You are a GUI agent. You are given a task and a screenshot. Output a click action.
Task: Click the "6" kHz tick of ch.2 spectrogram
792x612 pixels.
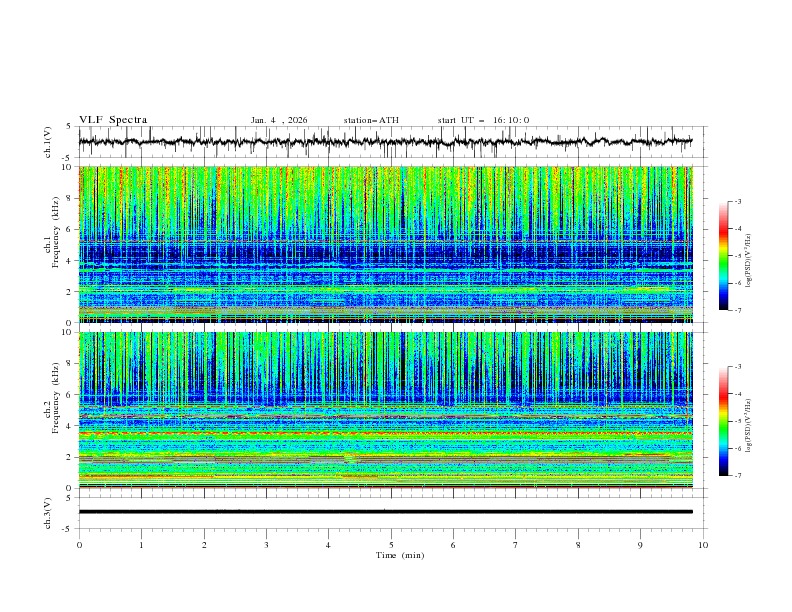[70, 395]
